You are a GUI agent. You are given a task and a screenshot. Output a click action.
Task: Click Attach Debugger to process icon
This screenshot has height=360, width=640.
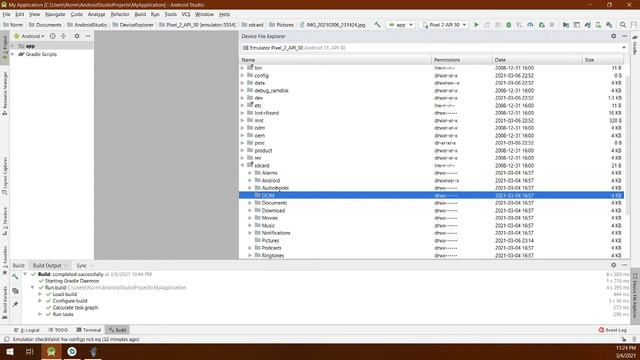click(542, 25)
